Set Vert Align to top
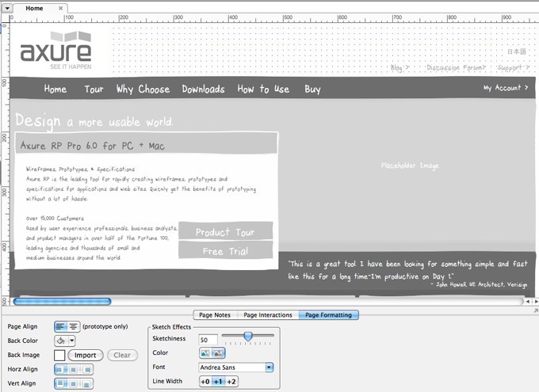 coord(60,383)
